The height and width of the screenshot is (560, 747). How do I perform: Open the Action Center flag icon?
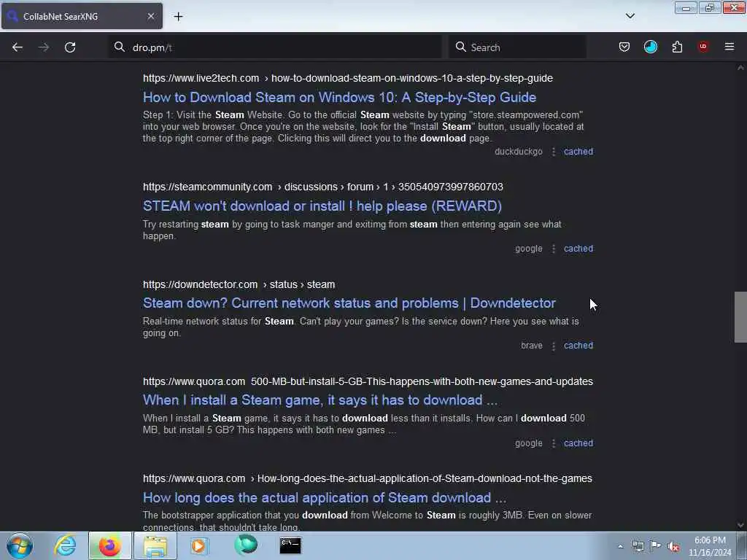pos(656,546)
